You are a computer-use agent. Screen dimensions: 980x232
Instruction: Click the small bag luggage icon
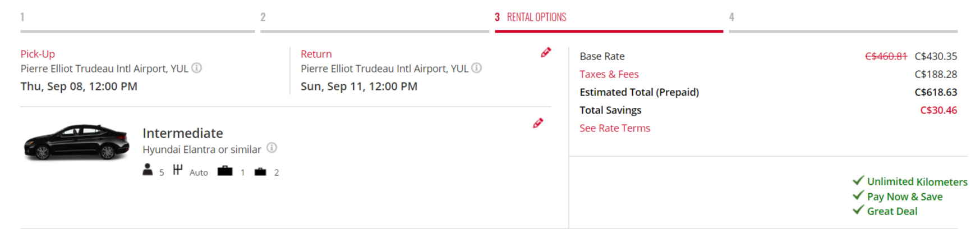pos(260,171)
